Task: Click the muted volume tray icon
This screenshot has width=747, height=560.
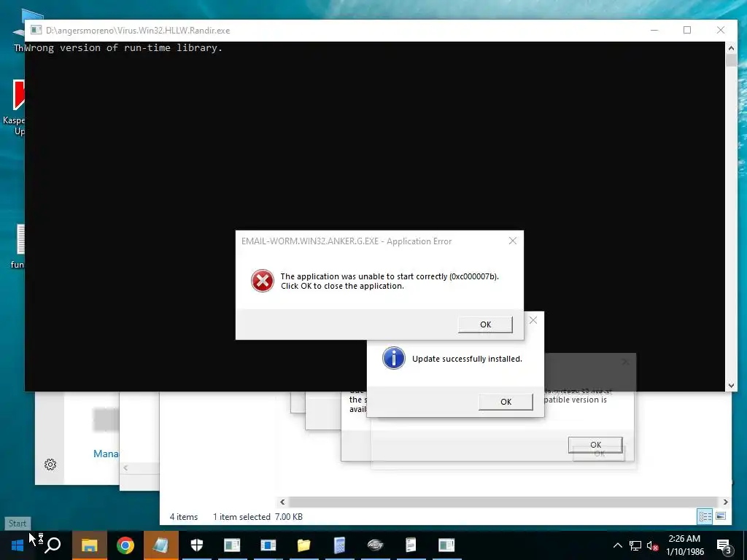Action: coord(653,545)
